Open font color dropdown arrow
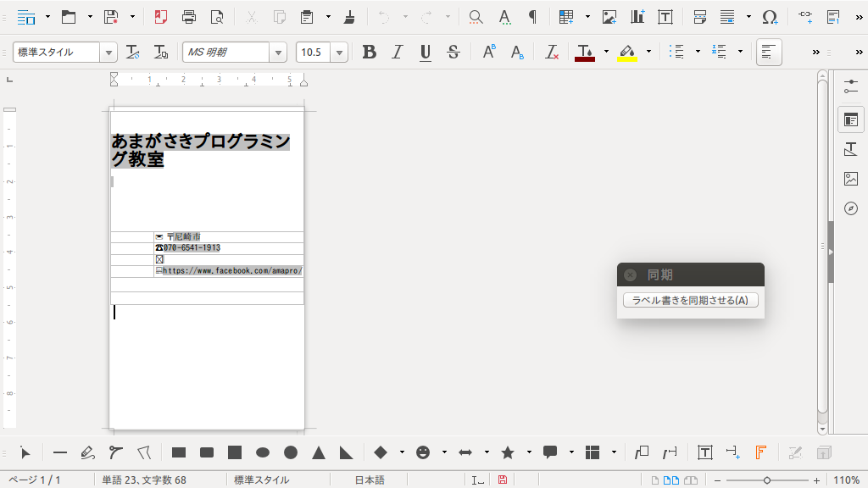 click(x=606, y=52)
